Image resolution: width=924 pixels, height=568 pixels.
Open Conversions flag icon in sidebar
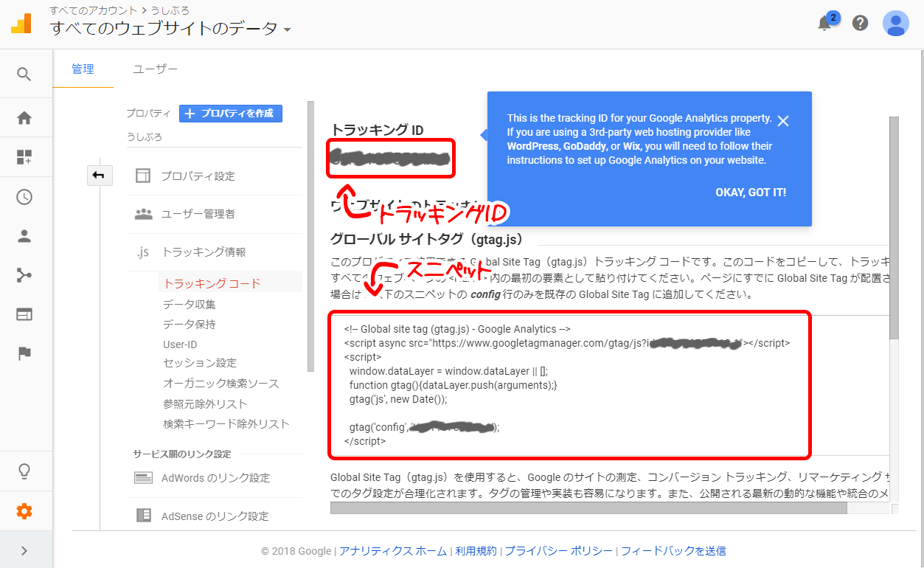24,353
